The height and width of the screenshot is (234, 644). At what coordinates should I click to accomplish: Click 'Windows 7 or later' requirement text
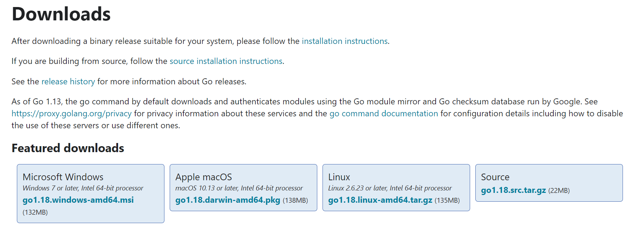[83, 188]
